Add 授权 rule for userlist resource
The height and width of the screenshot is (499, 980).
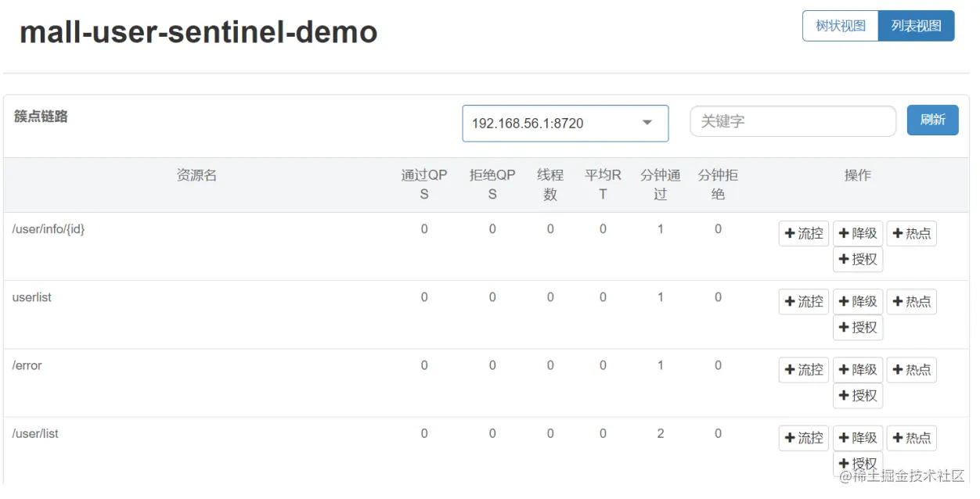857,327
